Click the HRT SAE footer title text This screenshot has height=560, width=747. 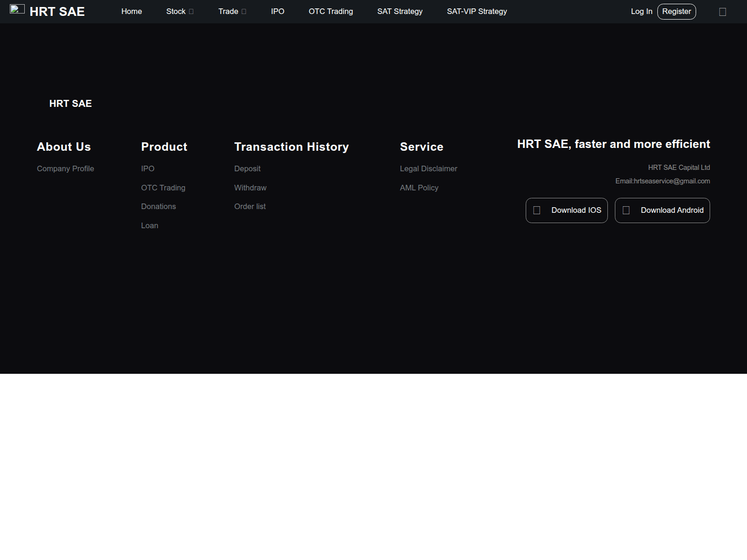pos(70,104)
